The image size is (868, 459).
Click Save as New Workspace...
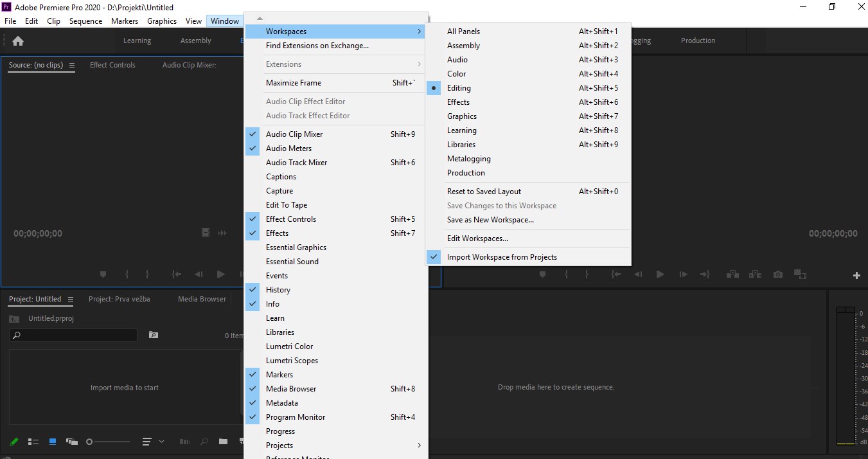coord(529,220)
